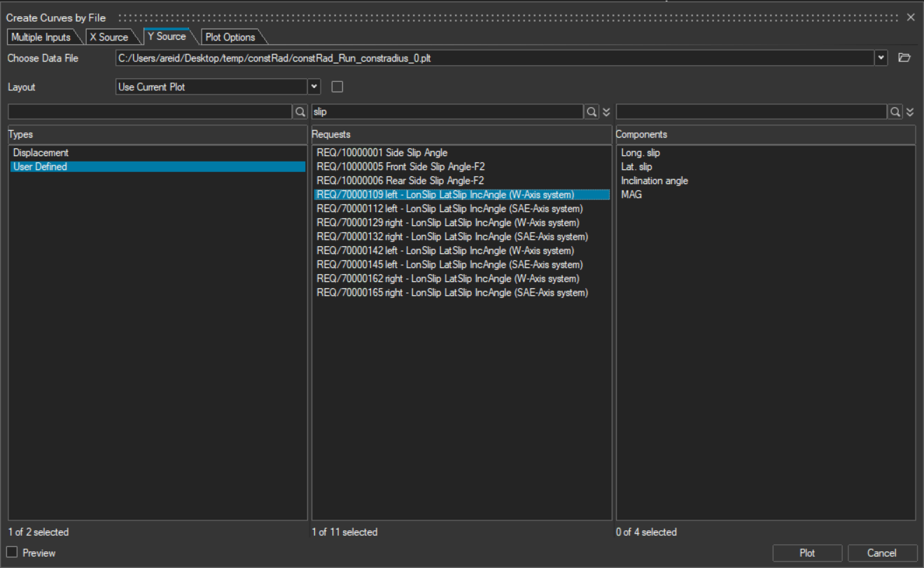Click the Components filter input field
Screen dimensions: 924x568
[x=752, y=111]
